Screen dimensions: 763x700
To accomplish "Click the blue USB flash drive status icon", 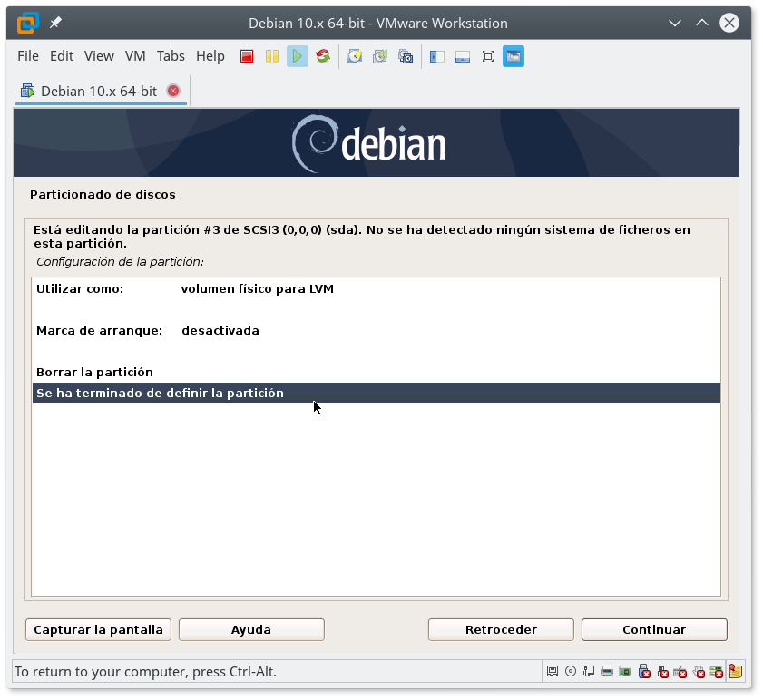I will tap(644, 672).
